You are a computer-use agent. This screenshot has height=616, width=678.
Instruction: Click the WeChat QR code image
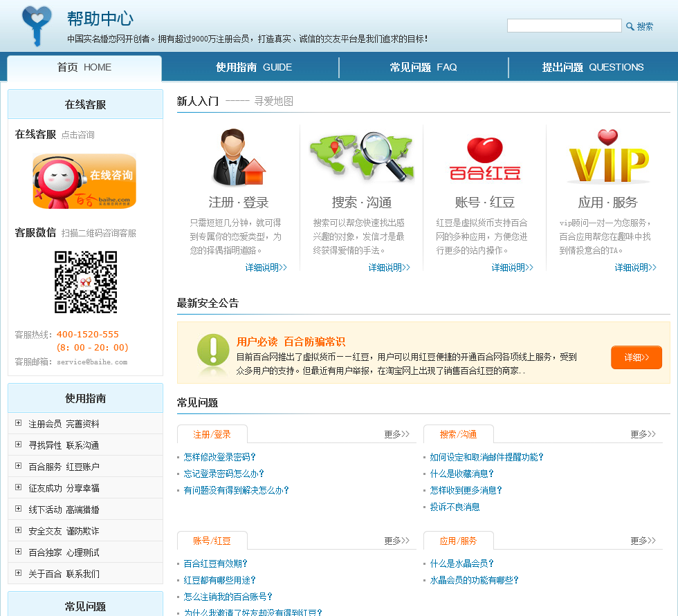click(86, 281)
